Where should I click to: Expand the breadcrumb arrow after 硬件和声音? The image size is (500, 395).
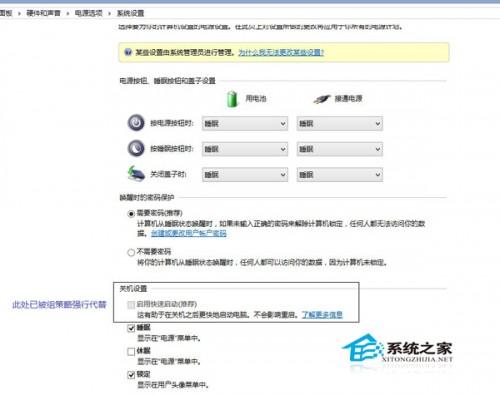(x=68, y=13)
